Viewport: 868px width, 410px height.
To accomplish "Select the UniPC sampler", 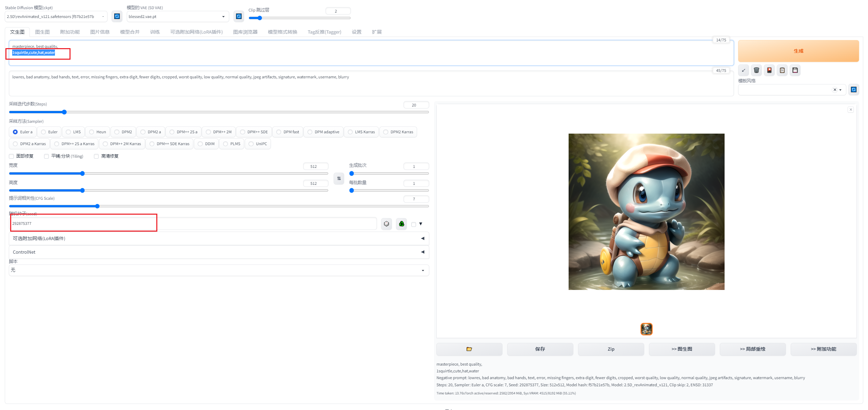I will point(258,144).
